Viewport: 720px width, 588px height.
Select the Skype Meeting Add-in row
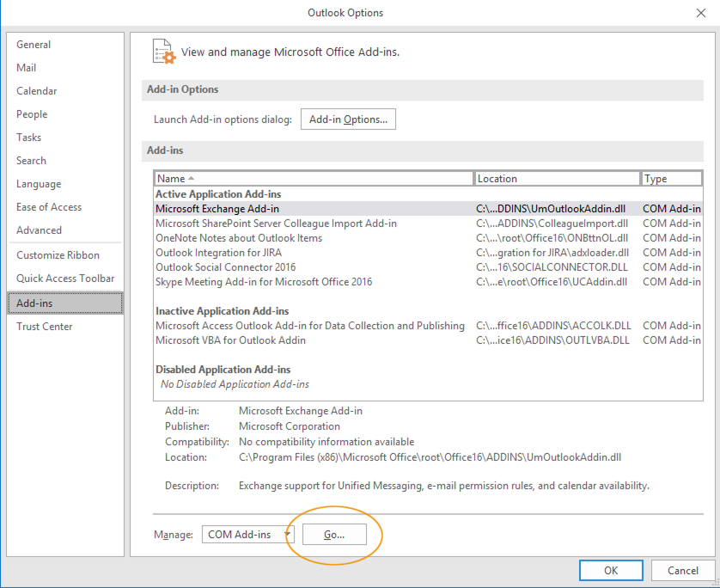pyautogui.click(x=263, y=282)
